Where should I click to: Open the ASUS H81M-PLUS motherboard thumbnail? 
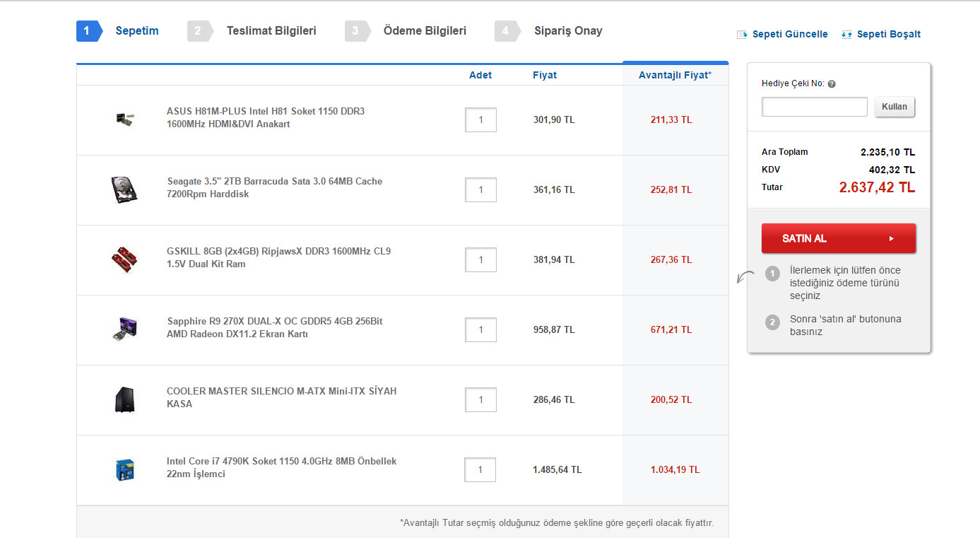click(124, 119)
